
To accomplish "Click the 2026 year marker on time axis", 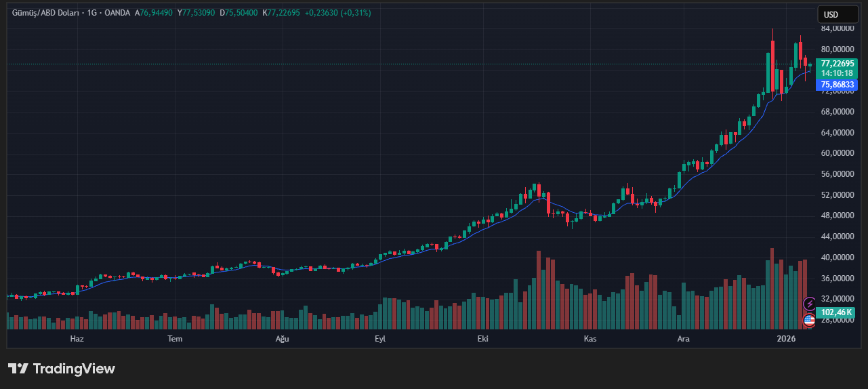I will coord(786,339).
